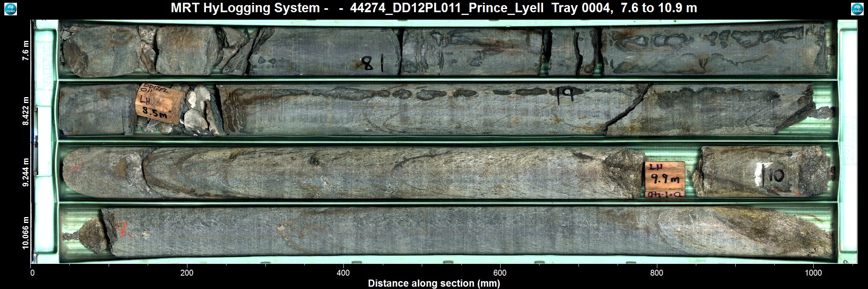
Task: Click the 600 tick on distance axis
Action: 500,273
